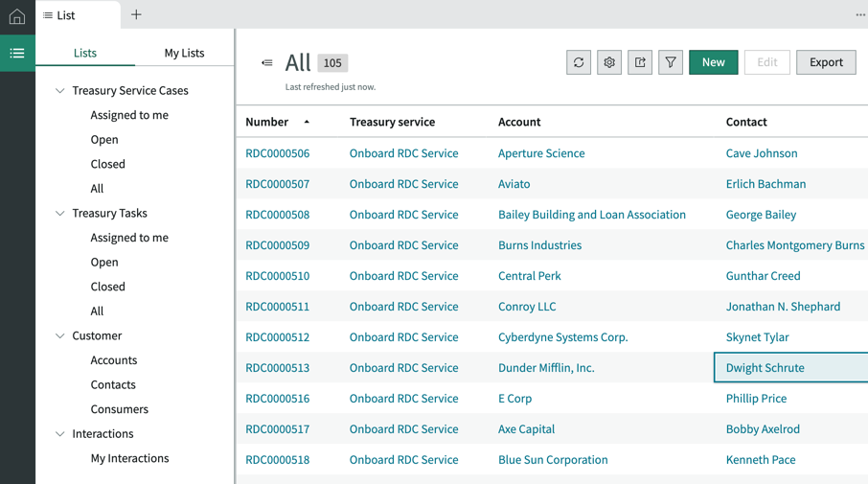Viewport: 868px width, 484px height.
Task: Click the share list icon
Action: coord(640,62)
